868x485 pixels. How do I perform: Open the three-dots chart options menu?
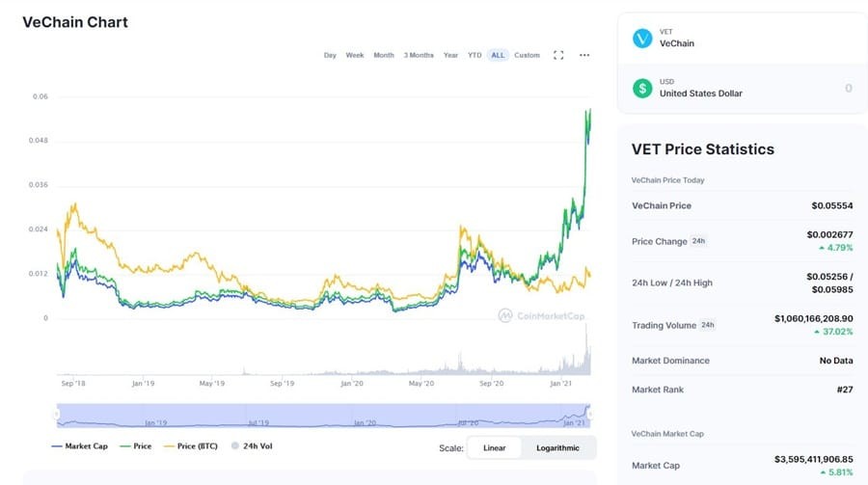coord(584,56)
